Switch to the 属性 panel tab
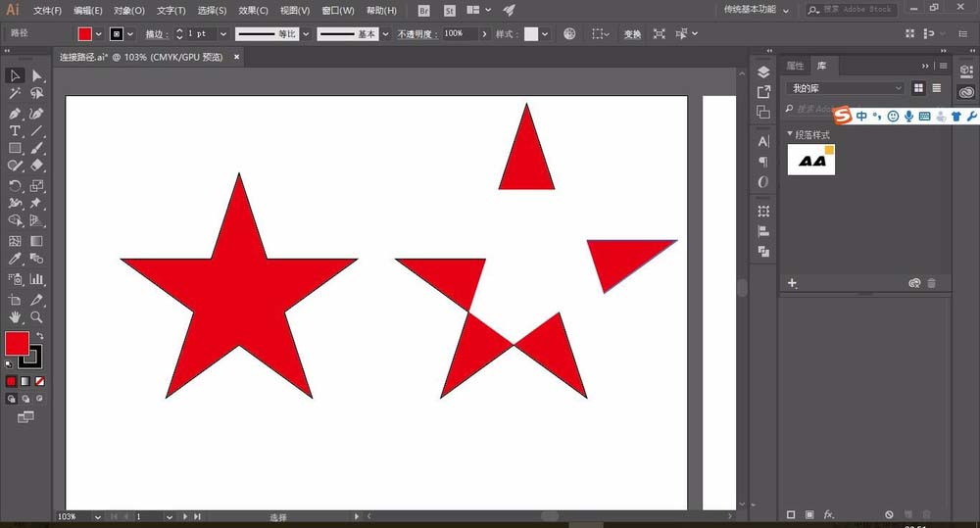The image size is (980, 528). point(795,66)
